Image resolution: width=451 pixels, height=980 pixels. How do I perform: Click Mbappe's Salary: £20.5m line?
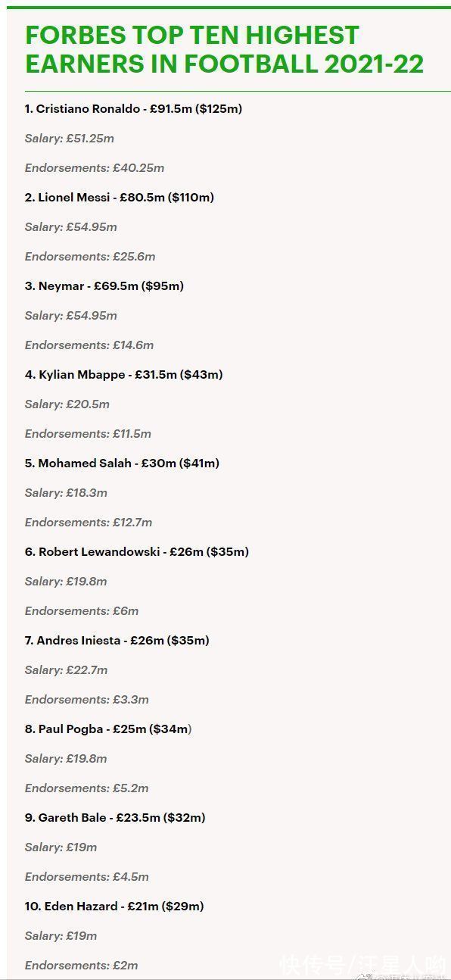coord(67,404)
